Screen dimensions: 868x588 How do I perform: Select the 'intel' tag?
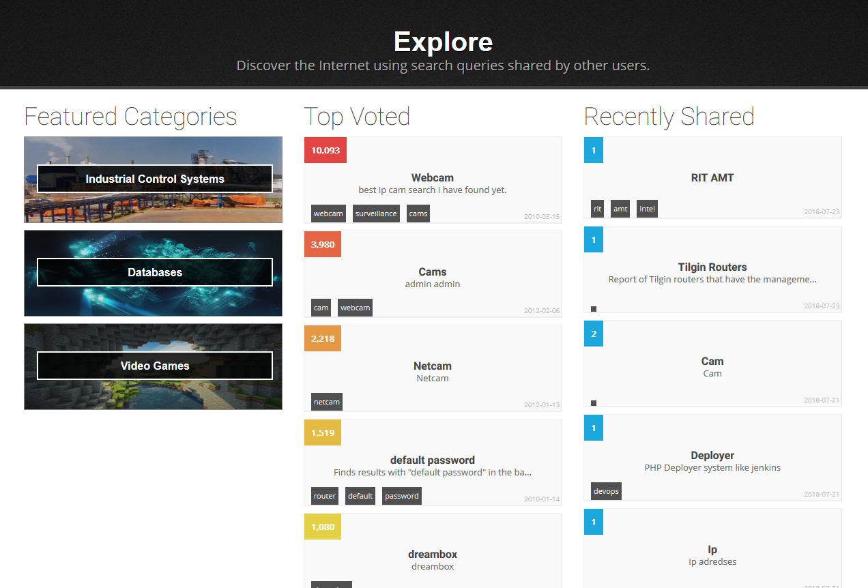647,209
